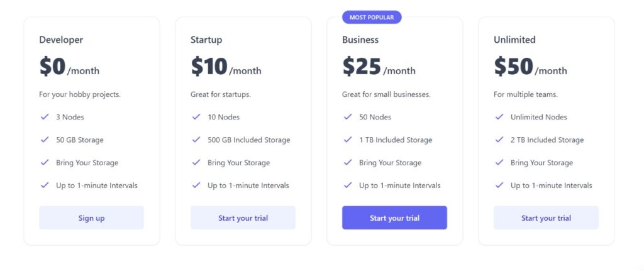Click the $10 /month Startup price
This screenshot has width=644, height=271.
click(226, 67)
